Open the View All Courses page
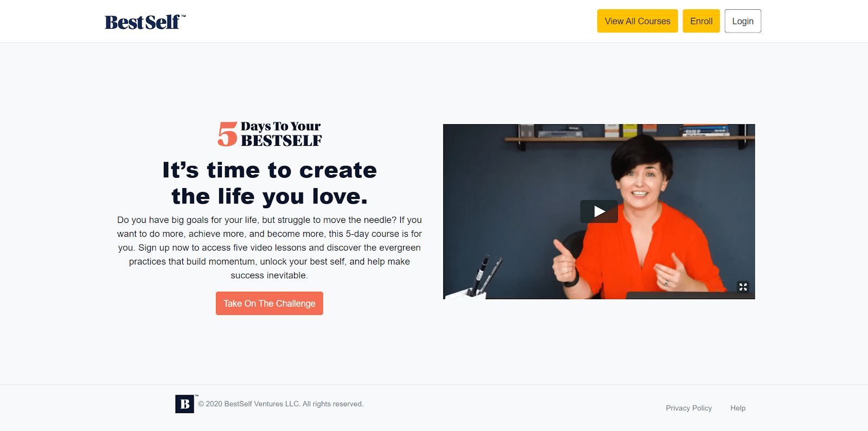 637,21
